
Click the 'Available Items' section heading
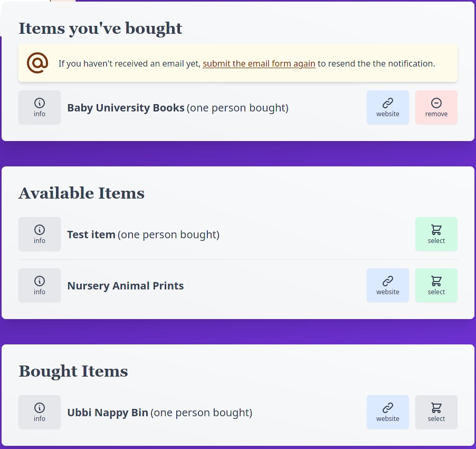pyautogui.click(x=81, y=193)
